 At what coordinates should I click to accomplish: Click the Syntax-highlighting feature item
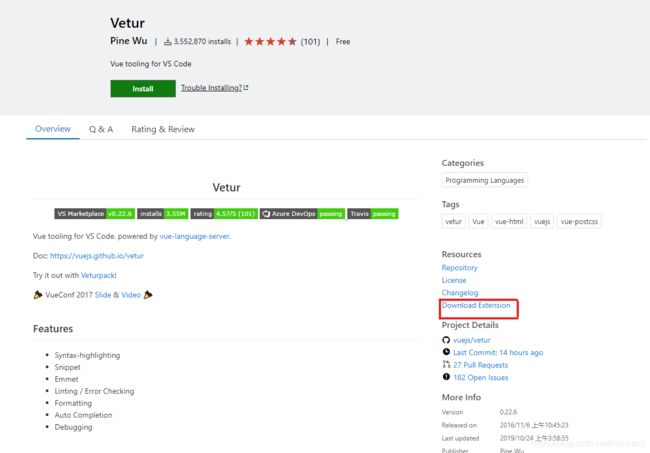[x=87, y=355]
